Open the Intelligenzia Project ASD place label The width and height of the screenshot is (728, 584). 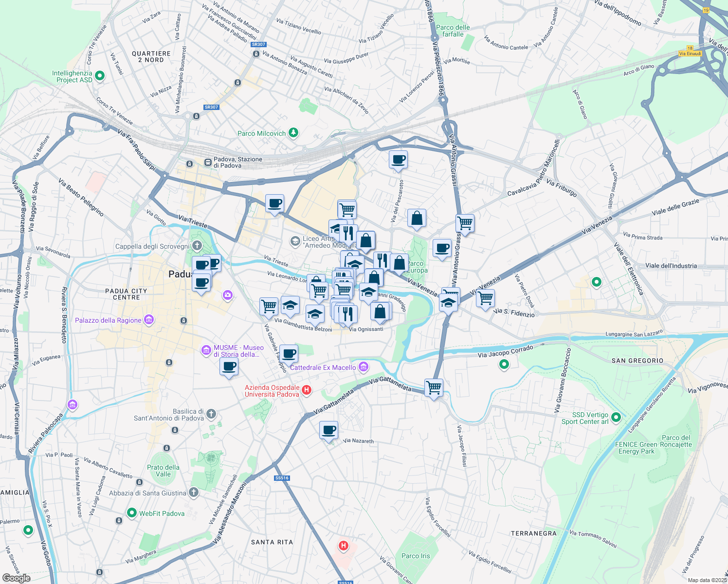point(72,75)
